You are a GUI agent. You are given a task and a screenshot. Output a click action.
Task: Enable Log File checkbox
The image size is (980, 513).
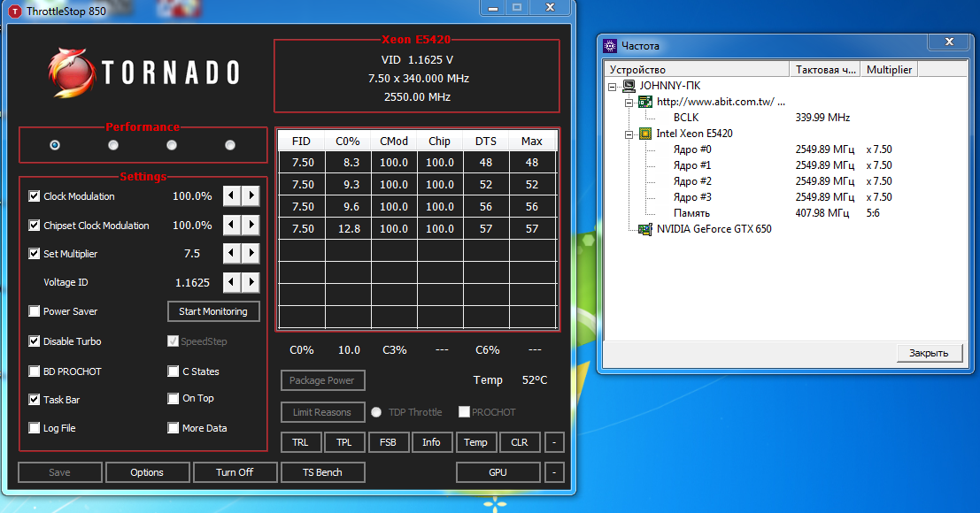[x=35, y=428]
